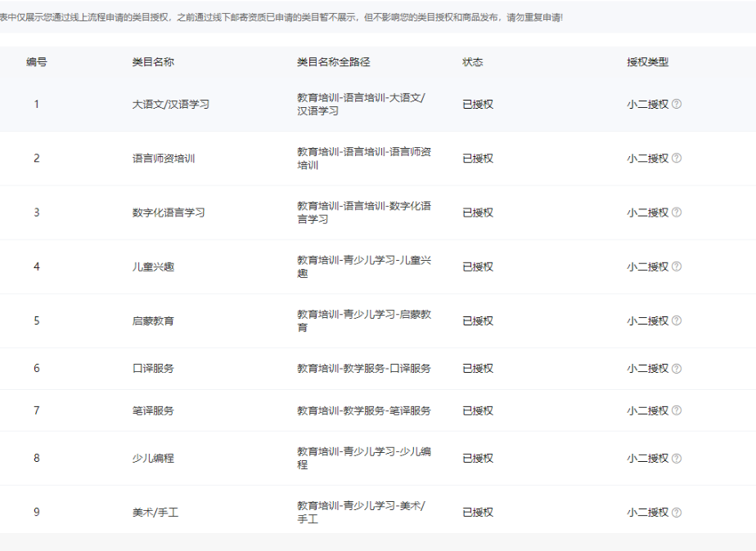
Task: Click the 类目名称全路径 column header
Action: point(334,62)
